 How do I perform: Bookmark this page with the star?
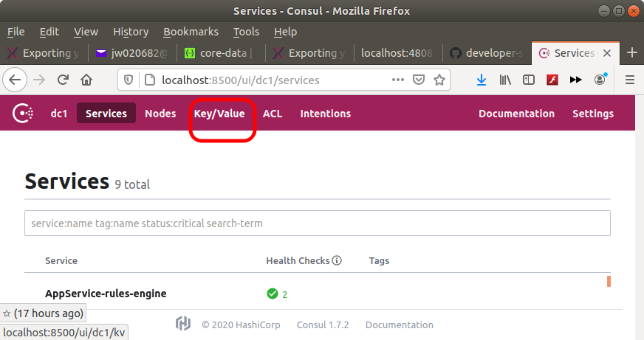tap(439, 80)
